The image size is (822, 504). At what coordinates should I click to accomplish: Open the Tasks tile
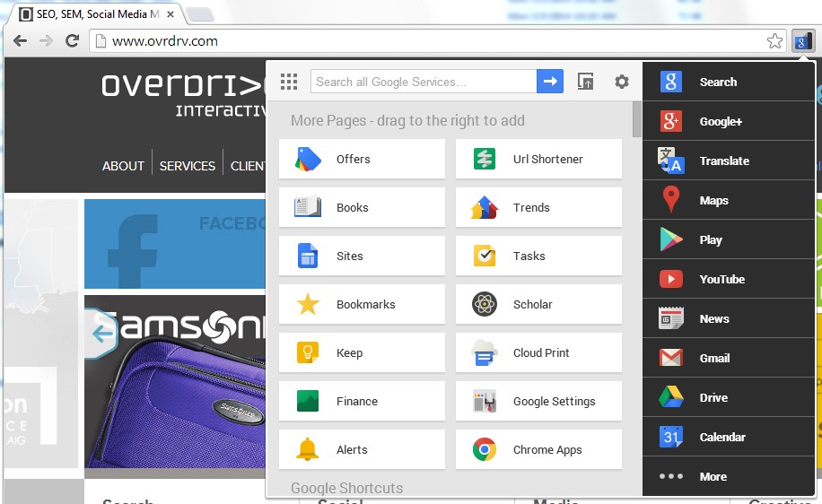click(538, 256)
